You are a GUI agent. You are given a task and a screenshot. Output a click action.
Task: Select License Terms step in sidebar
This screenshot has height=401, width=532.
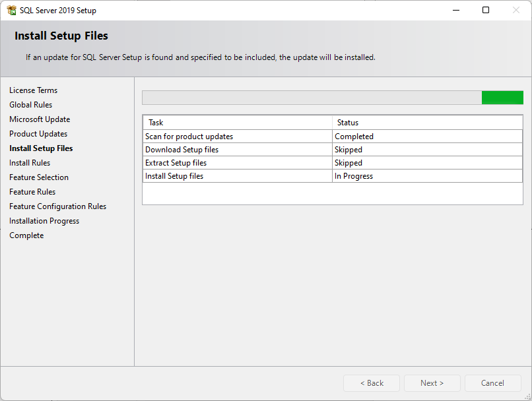coord(33,90)
